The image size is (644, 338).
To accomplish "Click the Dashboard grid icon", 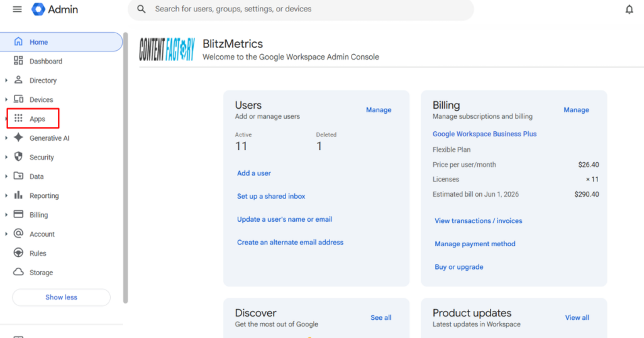I will (x=18, y=61).
